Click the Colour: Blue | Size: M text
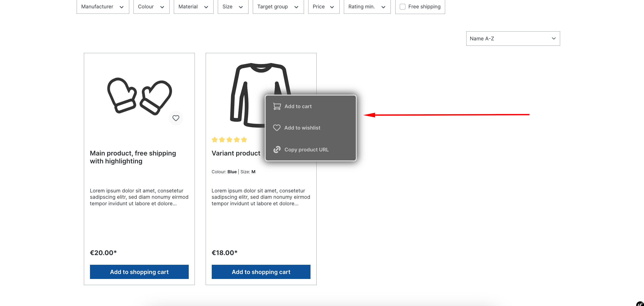644x306 pixels. 234,172
